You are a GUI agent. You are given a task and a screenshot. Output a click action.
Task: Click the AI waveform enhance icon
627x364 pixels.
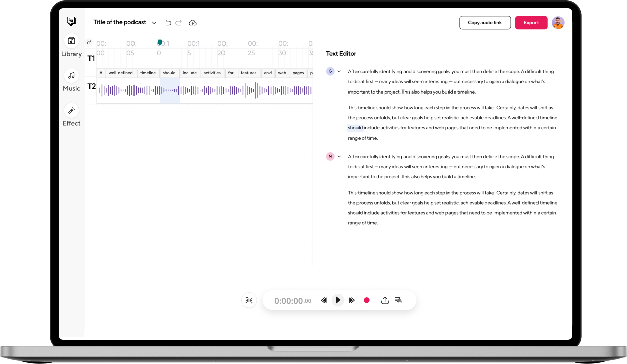[x=249, y=300]
